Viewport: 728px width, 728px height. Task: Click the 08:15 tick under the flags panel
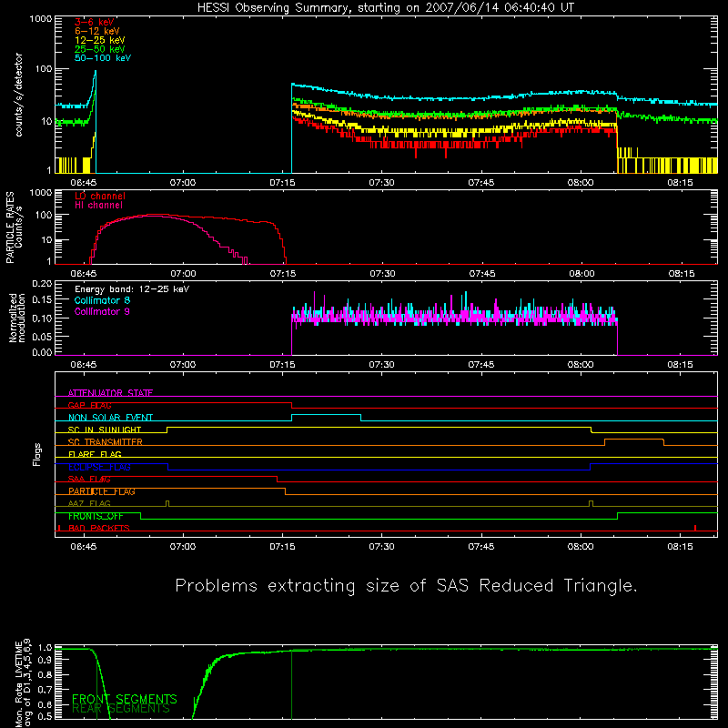[680, 547]
